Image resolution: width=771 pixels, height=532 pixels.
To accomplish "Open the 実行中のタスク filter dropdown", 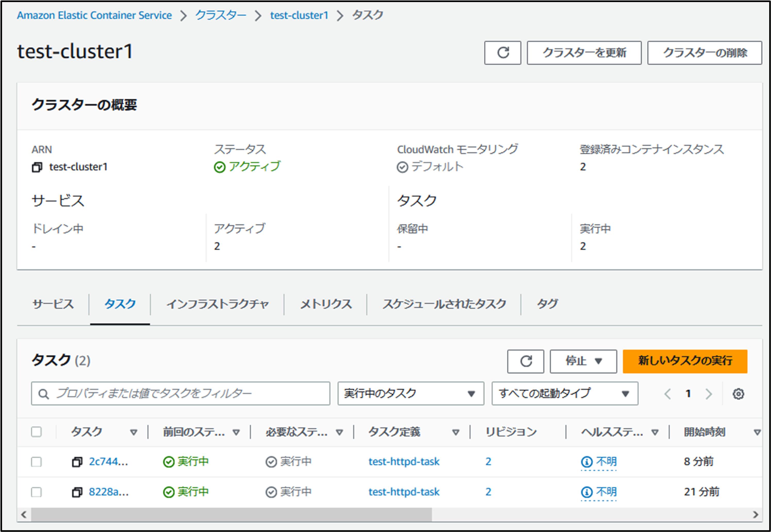I will [410, 394].
